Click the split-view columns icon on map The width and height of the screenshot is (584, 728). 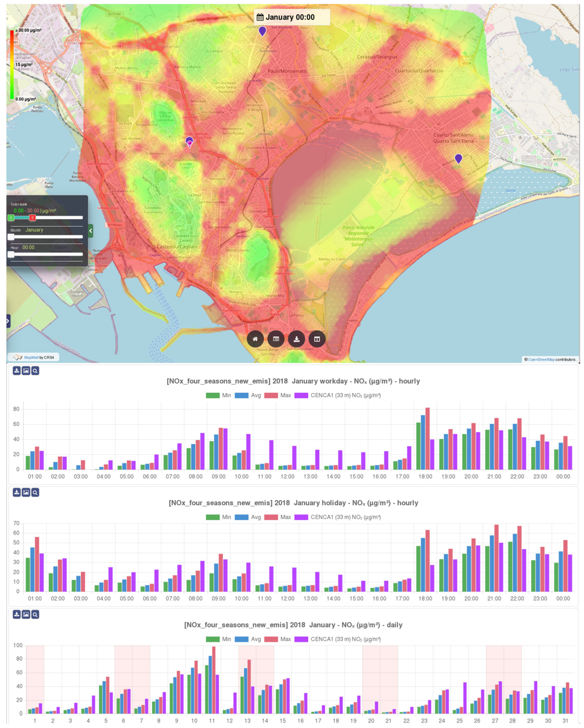317,339
